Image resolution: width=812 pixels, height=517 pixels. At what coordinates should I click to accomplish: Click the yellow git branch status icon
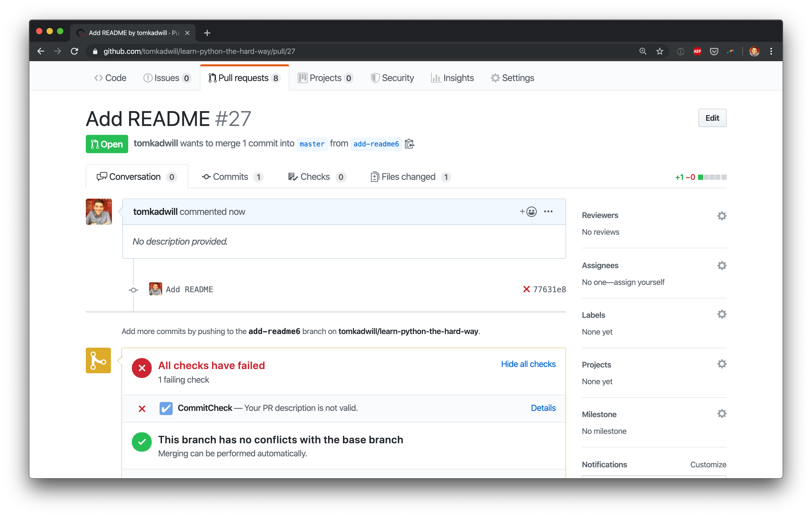pos(98,360)
